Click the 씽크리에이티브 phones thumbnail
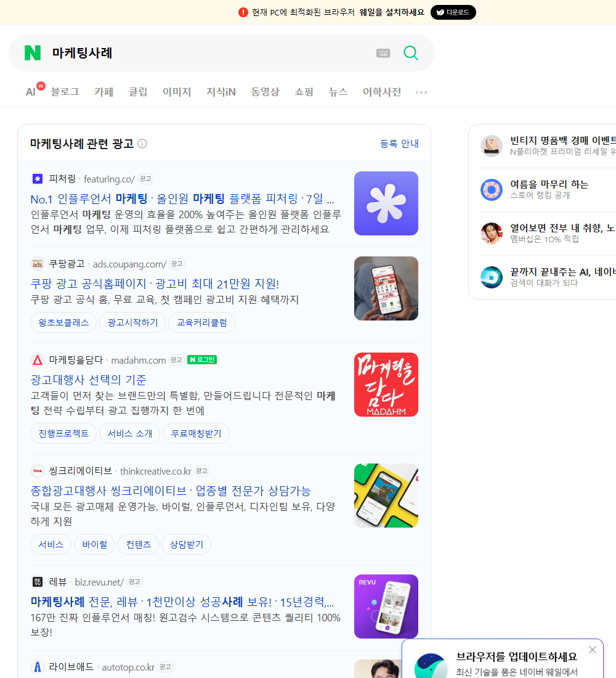This screenshot has width=616, height=678. coord(386,496)
